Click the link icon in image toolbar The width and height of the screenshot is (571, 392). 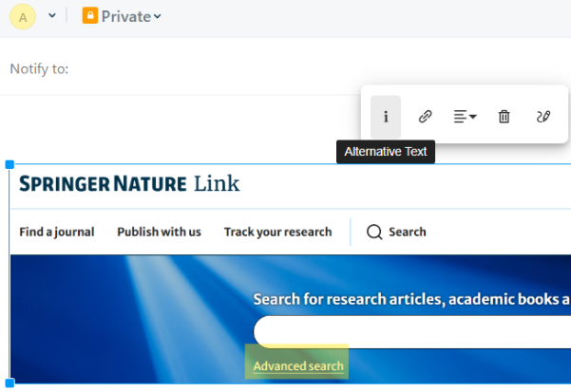pyautogui.click(x=425, y=117)
